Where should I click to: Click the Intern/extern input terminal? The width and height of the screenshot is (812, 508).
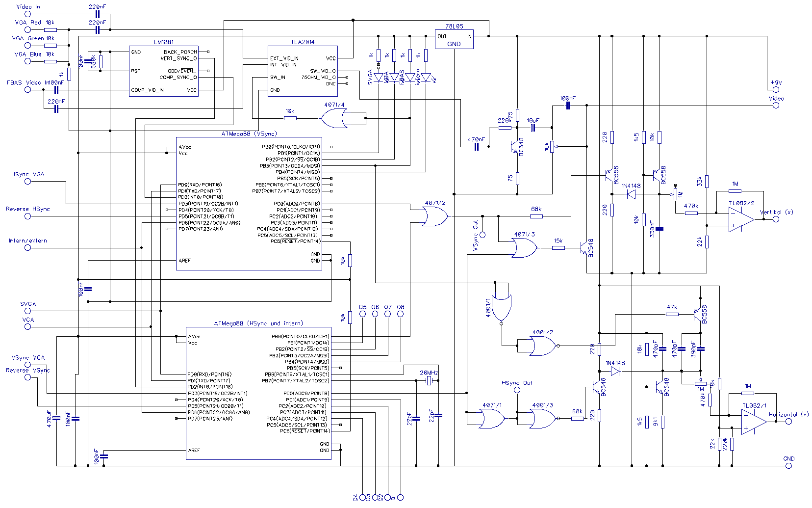tap(28, 248)
